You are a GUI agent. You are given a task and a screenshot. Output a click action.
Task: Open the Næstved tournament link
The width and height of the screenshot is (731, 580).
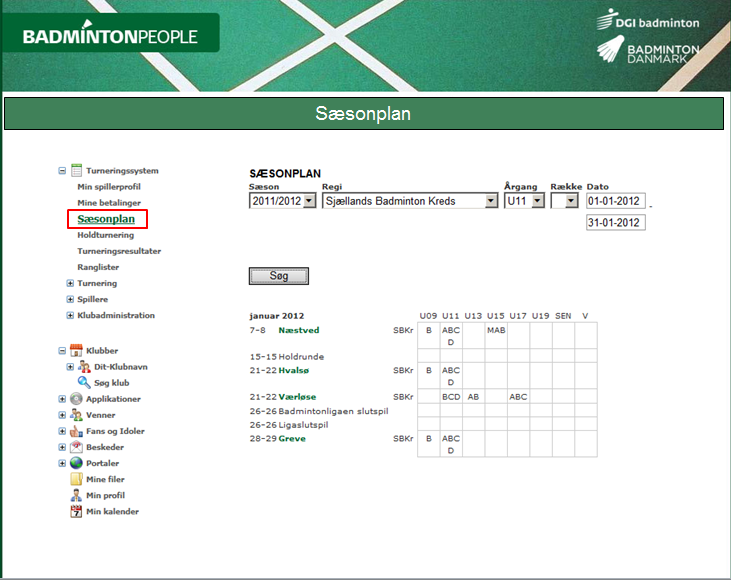(298, 329)
